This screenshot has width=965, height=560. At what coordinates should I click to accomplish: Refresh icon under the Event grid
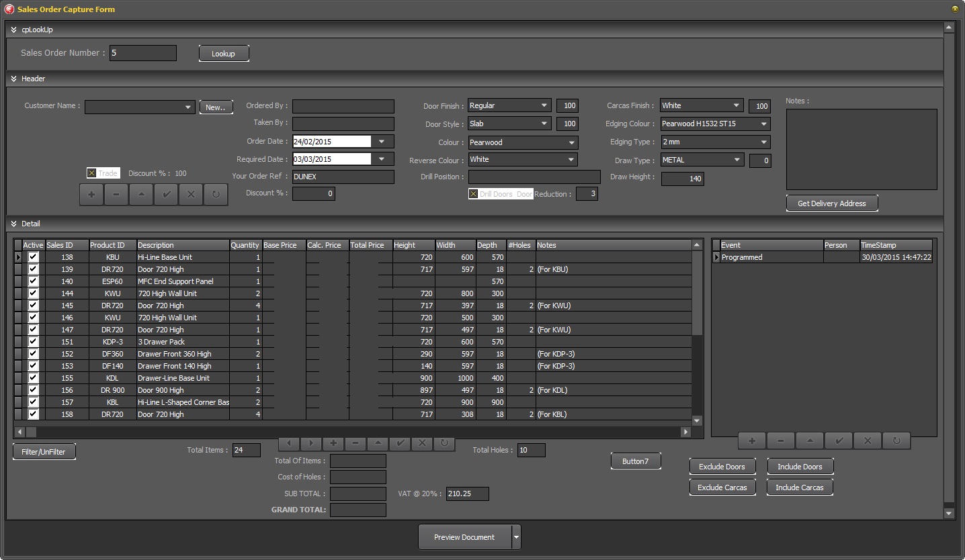(896, 441)
